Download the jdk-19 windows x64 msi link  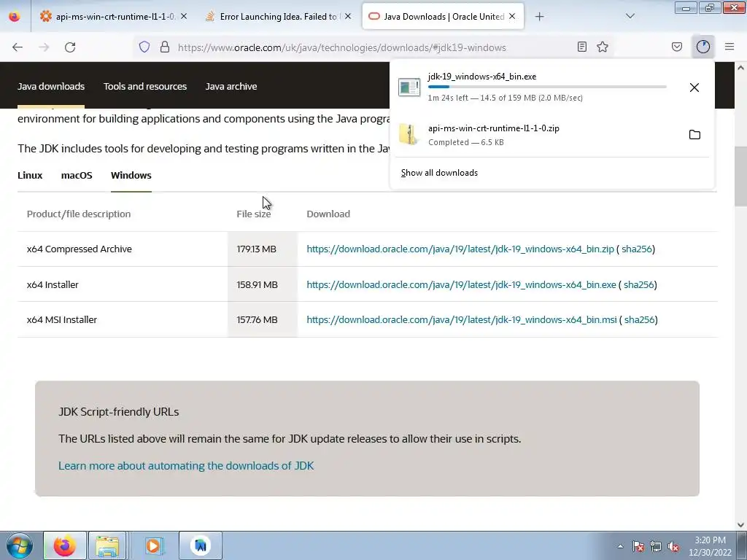462,320
